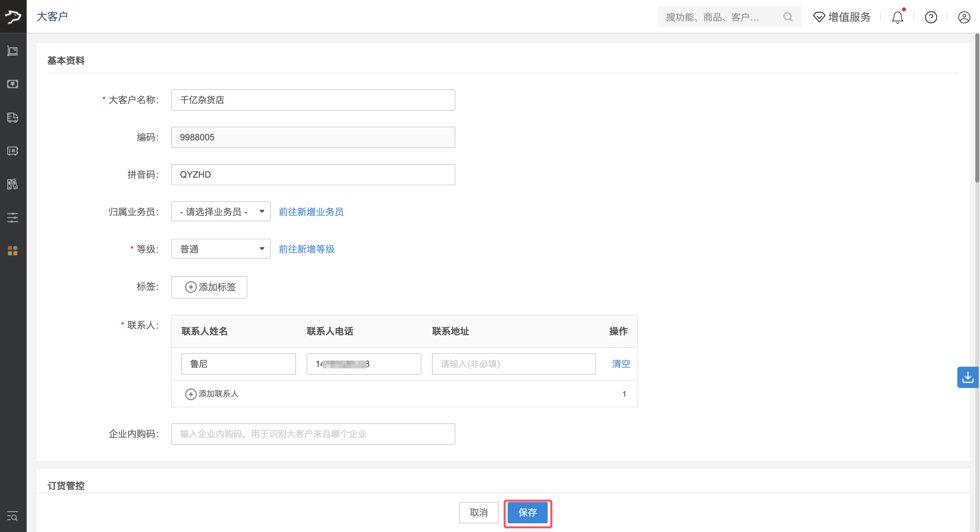Click the 保存 save button
Viewport: 980px width, 532px height.
[528, 513]
